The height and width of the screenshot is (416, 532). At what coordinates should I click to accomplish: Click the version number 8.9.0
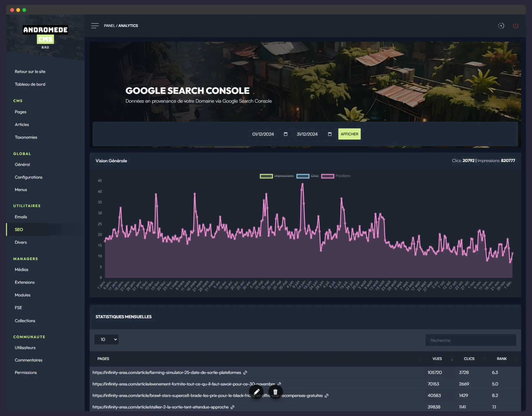(45, 47)
